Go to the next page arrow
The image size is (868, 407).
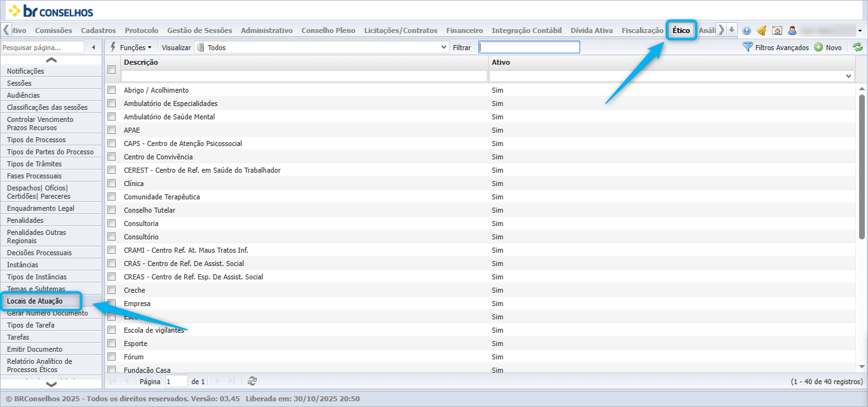click(218, 381)
